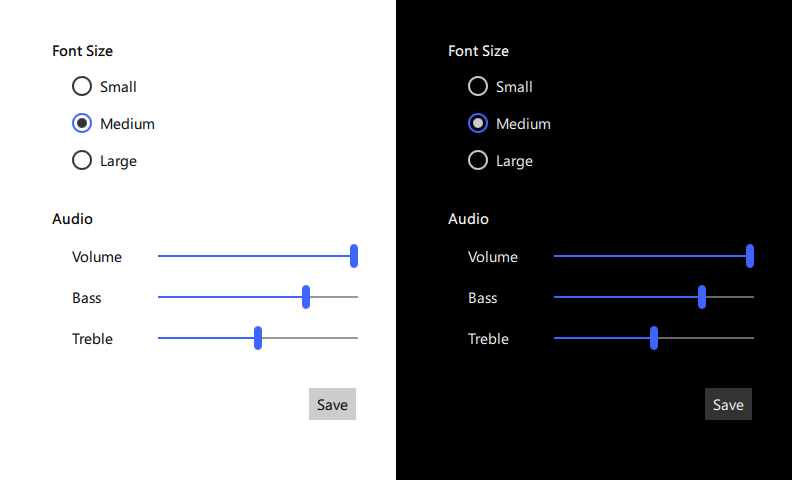The width and height of the screenshot is (792, 480).
Task: Choose Large font size in light panel
Action: point(82,161)
